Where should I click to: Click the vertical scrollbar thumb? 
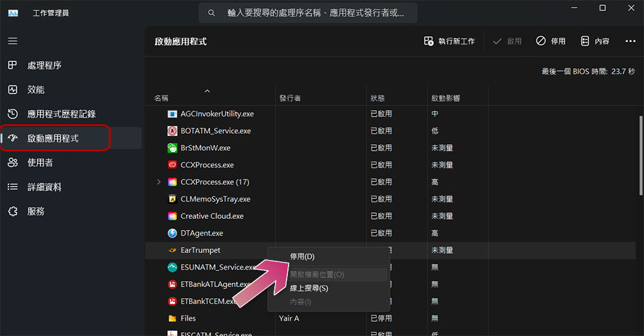click(x=641, y=155)
